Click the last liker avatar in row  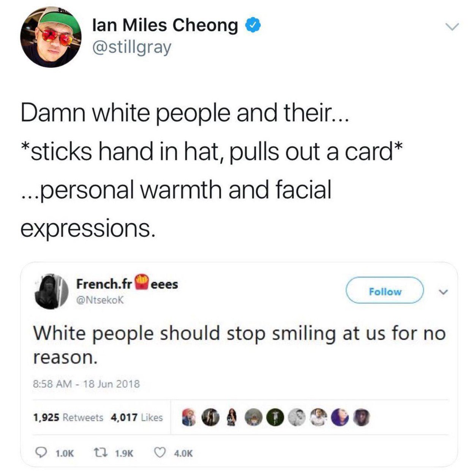(x=361, y=417)
